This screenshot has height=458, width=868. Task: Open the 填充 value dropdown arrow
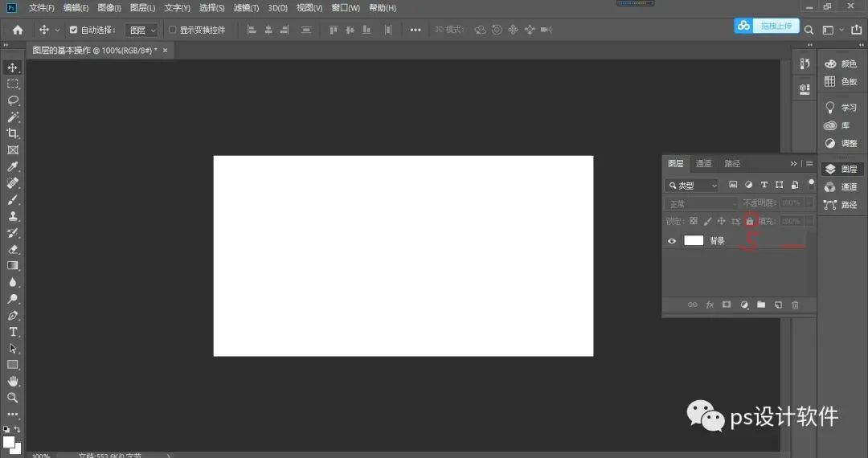[x=809, y=221]
